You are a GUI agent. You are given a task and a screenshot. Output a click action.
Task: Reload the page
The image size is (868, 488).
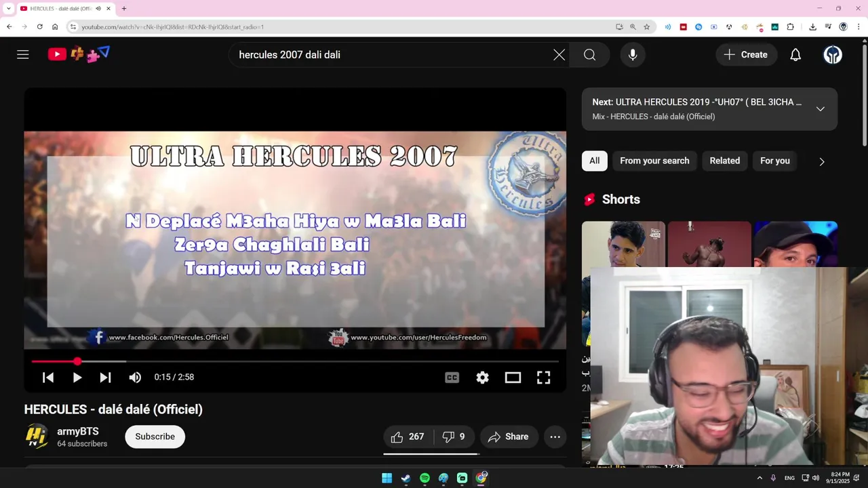tap(40, 27)
